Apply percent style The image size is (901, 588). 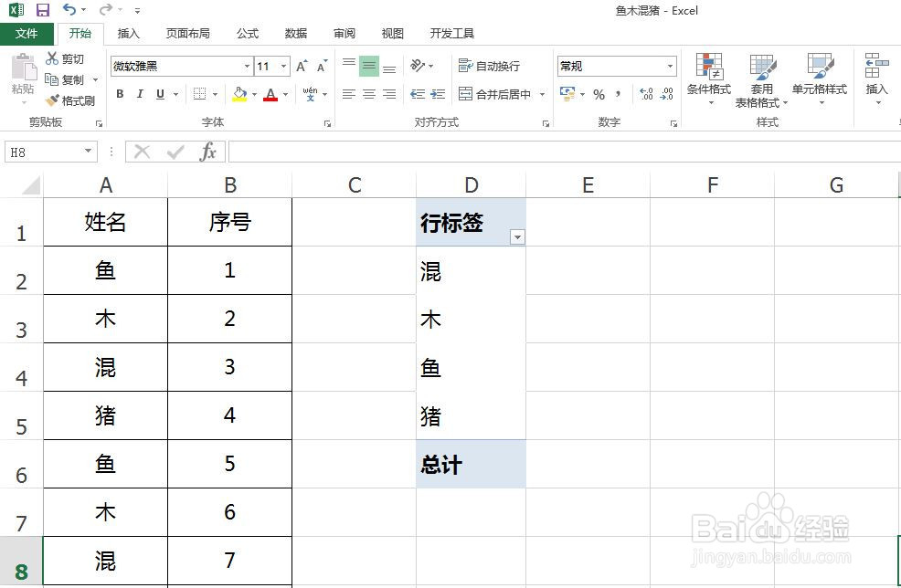[599, 94]
